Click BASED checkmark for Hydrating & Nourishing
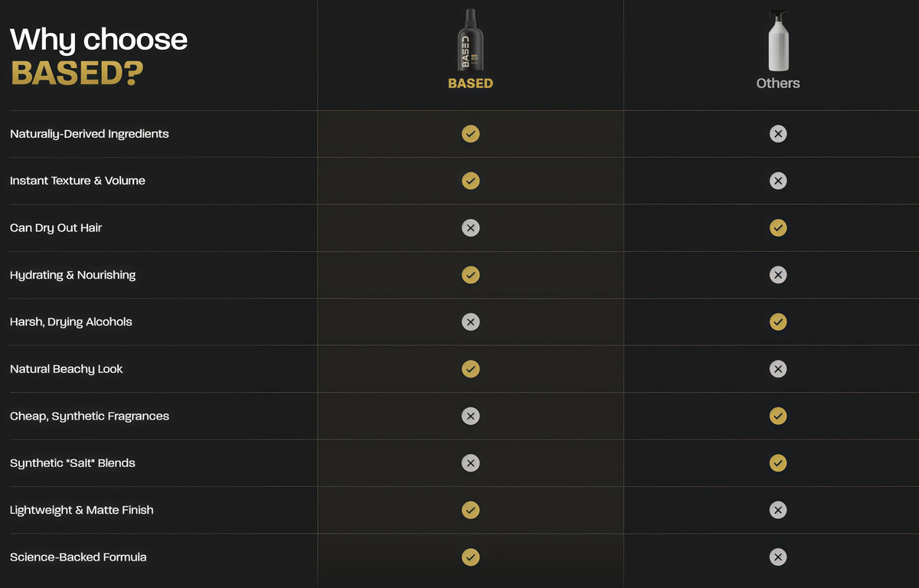 coord(471,275)
